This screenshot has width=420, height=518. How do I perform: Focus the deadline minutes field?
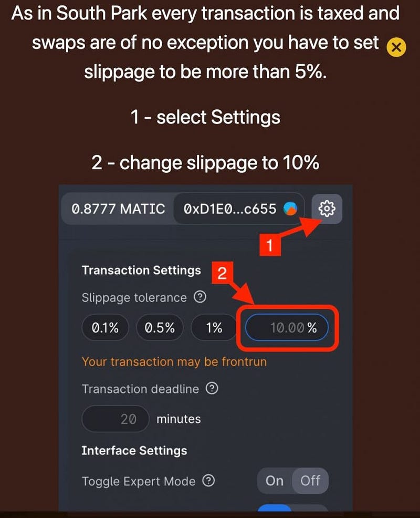pos(115,419)
